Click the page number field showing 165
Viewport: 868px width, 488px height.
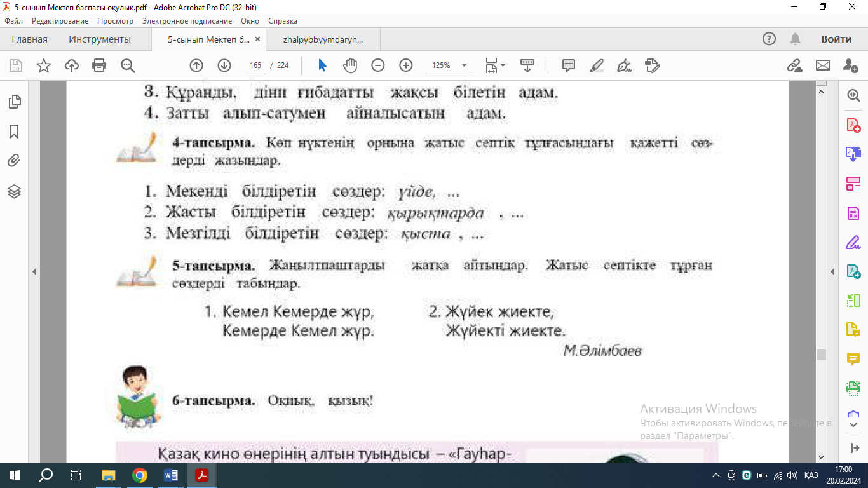pos(255,65)
